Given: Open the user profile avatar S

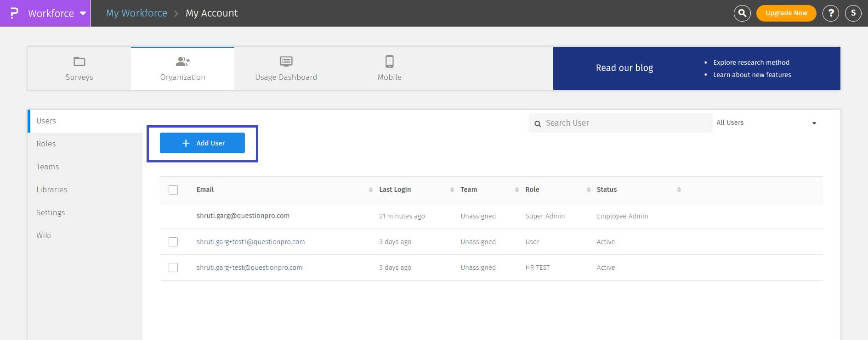Looking at the screenshot, I should click(853, 13).
